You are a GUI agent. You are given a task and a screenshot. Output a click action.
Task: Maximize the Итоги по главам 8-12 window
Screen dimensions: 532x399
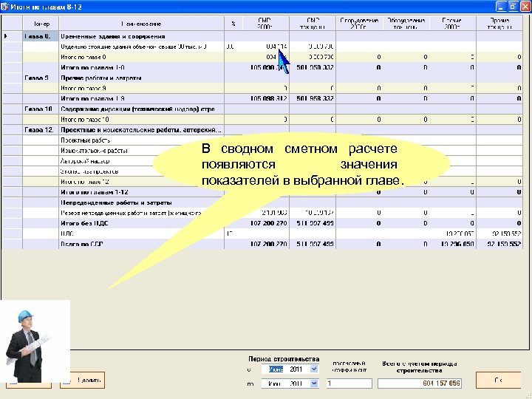(513, 7)
